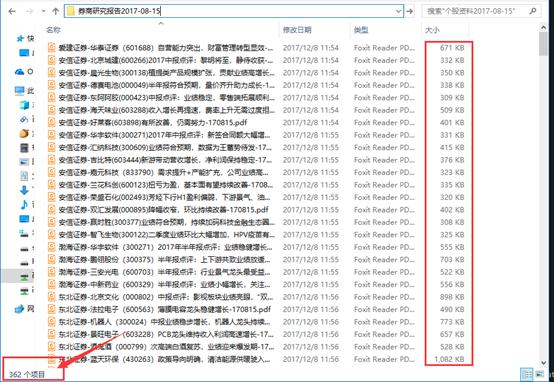
Task: Go back with the Back arrow
Action: click(12, 11)
